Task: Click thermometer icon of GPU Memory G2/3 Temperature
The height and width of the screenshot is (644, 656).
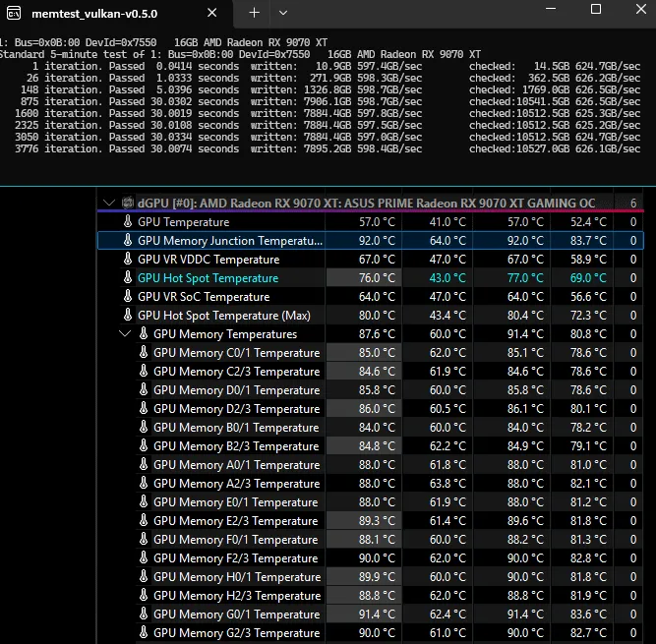Action: tap(144, 632)
